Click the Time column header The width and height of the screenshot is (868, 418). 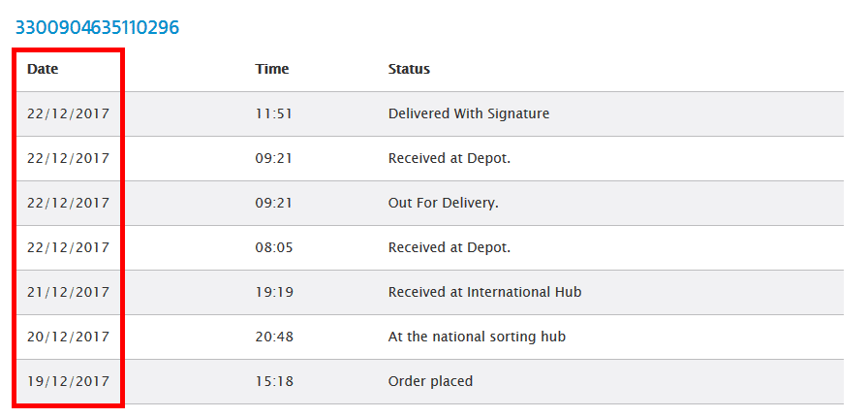point(272,69)
